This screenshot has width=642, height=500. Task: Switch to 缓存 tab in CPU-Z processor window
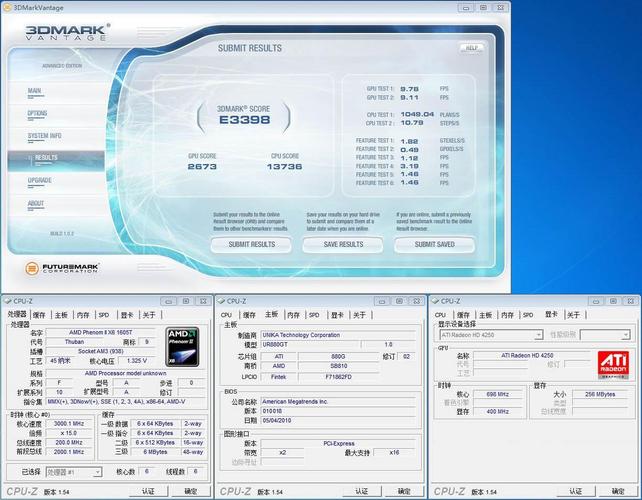[x=39, y=314]
